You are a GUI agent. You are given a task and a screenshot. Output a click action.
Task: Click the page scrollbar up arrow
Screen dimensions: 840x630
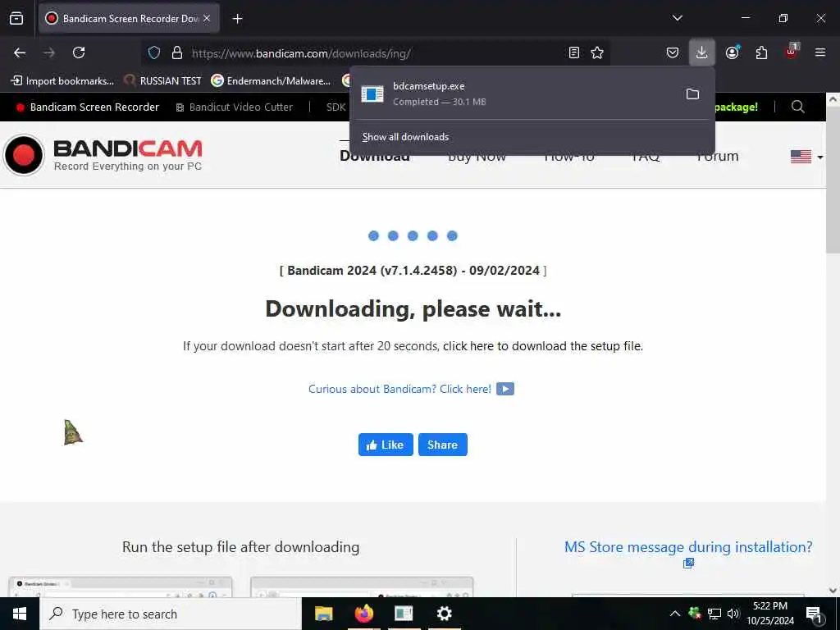[x=833, y=99]
